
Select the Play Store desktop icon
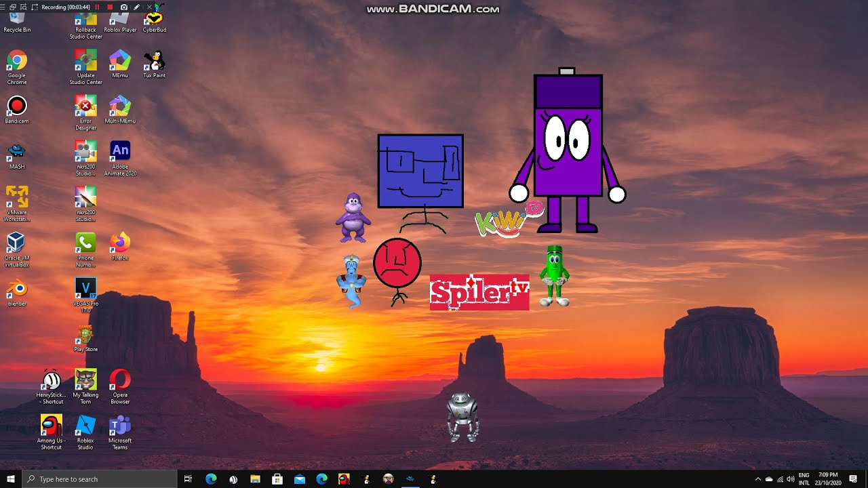85,338
